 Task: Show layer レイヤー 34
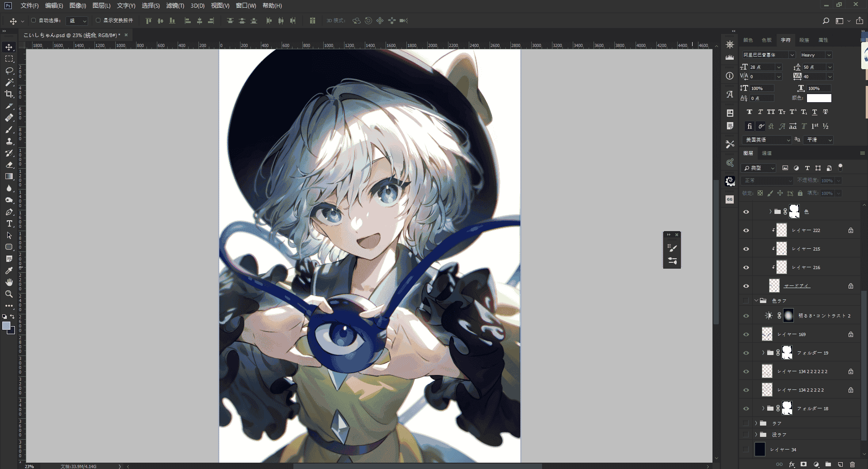point(746,450)
